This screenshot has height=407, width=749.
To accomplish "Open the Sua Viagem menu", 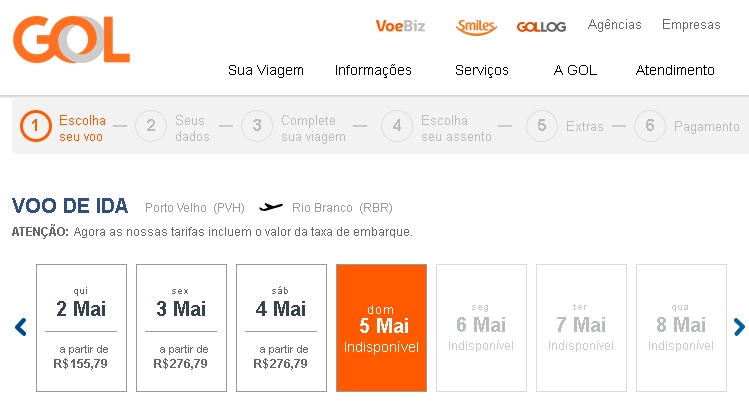I will (266, 70).
